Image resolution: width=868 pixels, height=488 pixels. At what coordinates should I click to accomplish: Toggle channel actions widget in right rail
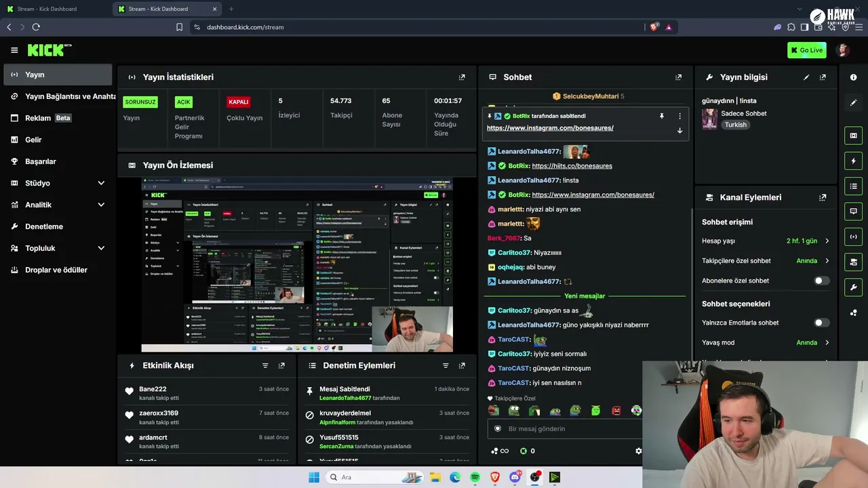[x=853, y=262]
